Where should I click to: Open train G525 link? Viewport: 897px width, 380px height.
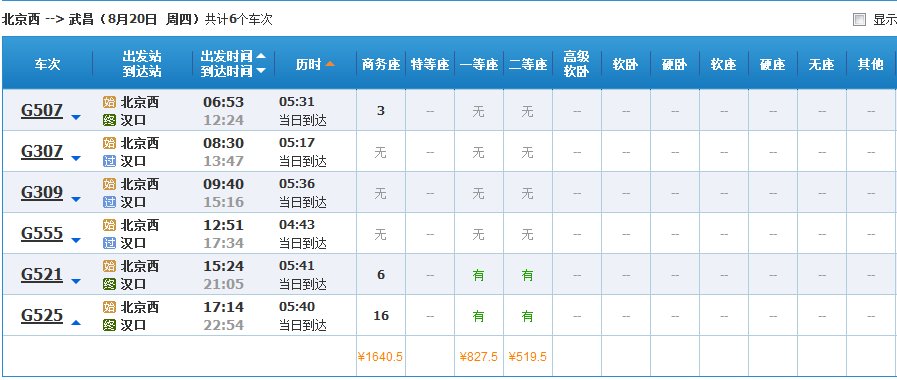pos(42,315)
